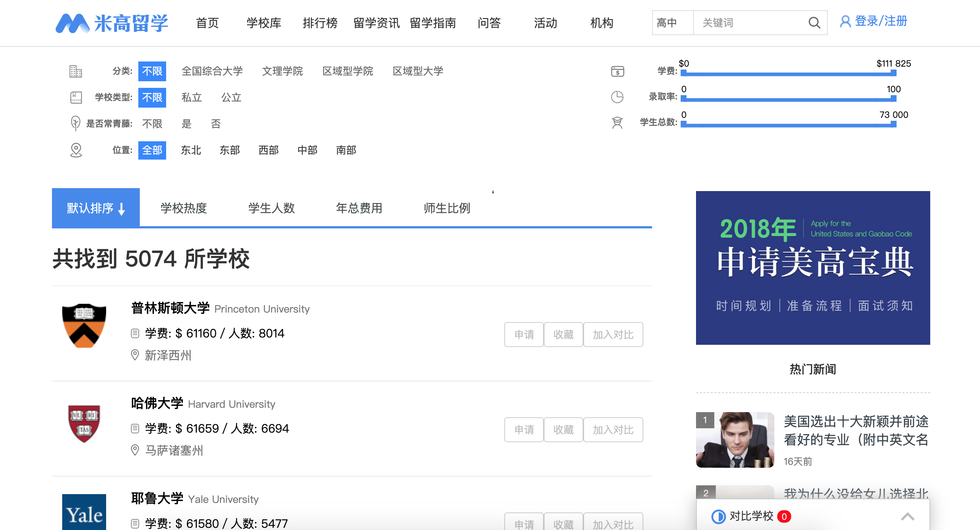The height and width of the screenshot is (530, 980).
Task: Open the 普林斯顿大学 school title
Action: click(x=170, y=308)
